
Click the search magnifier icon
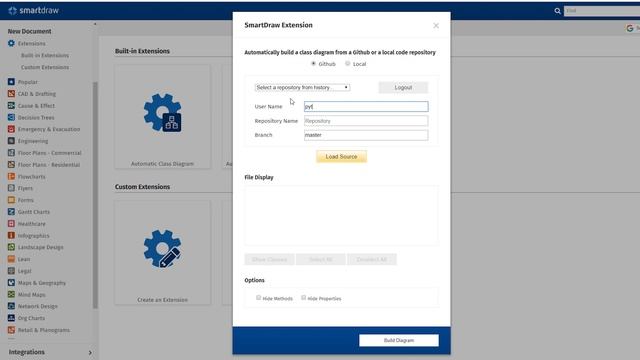click(557, 11)
